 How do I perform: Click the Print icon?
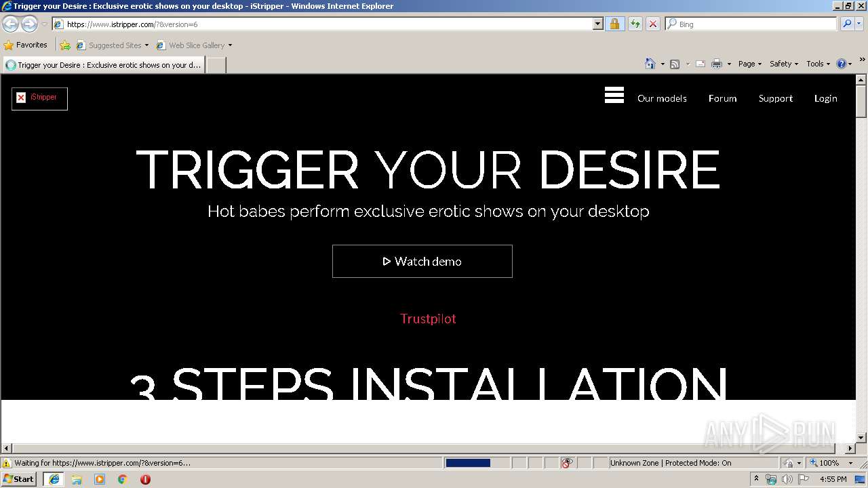tap(716, 64)
